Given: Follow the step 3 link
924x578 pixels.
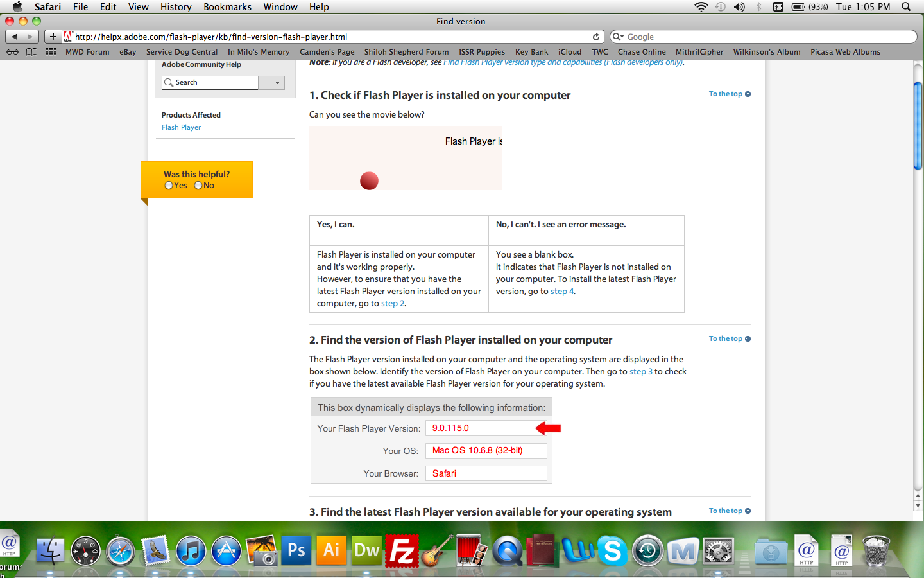Looking at the screenshot, I should 640,372.
